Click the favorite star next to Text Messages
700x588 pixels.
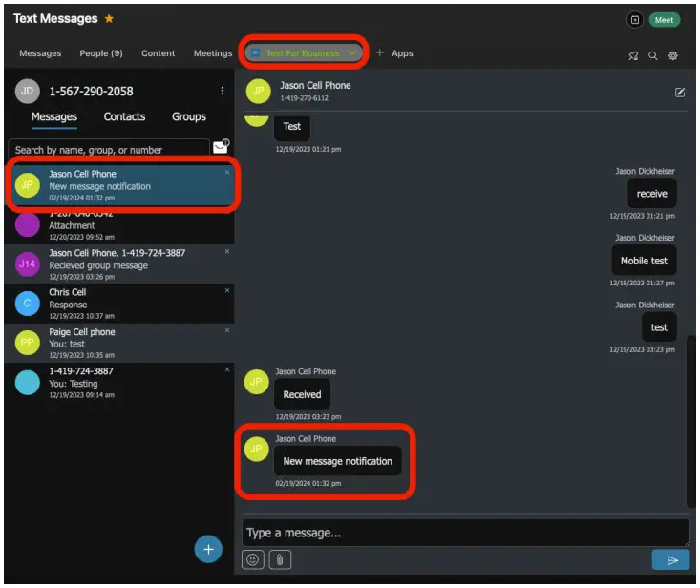[109, 19]
